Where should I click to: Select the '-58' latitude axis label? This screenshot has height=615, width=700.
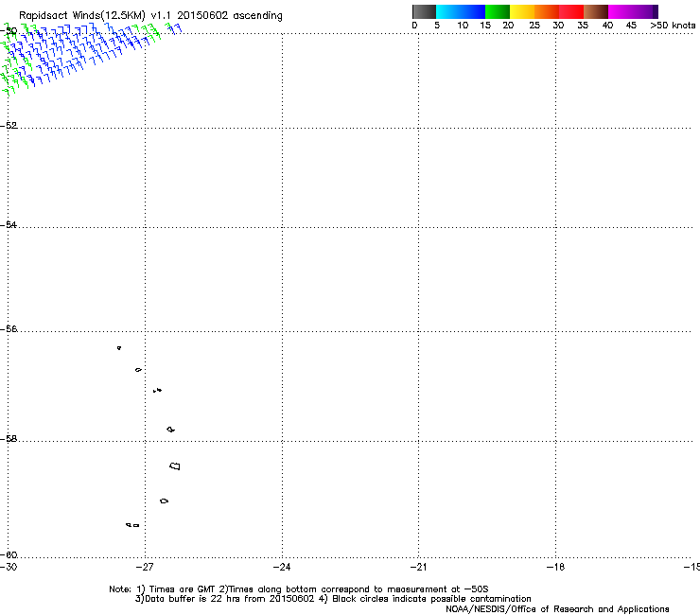(9, 439)
